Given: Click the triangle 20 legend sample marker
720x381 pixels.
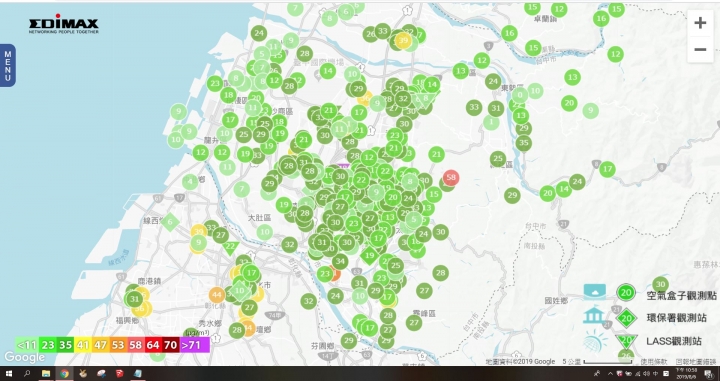Looking at the screenshot, I should point(625,341).
